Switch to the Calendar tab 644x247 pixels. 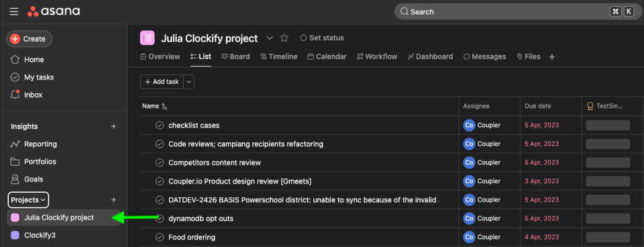pyautogui.click(x=327, y=57)
